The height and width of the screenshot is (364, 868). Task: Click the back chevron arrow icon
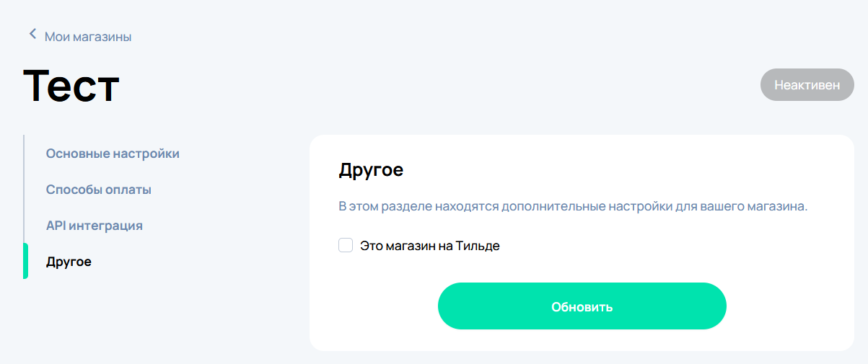(x=32, y=34)
